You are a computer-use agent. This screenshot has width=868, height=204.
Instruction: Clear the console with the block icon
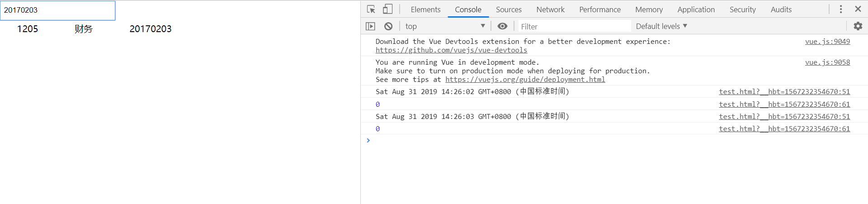coord(388,26)
